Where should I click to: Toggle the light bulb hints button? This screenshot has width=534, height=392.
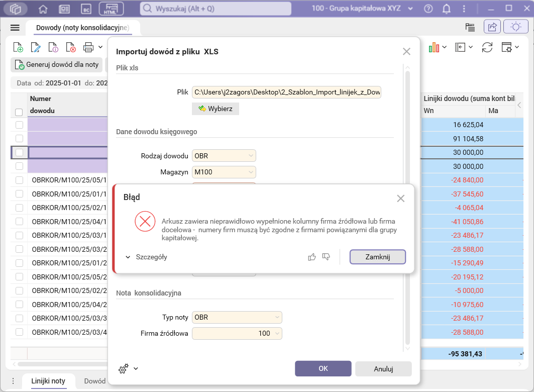pyautogui.click(x=516, y=27)
